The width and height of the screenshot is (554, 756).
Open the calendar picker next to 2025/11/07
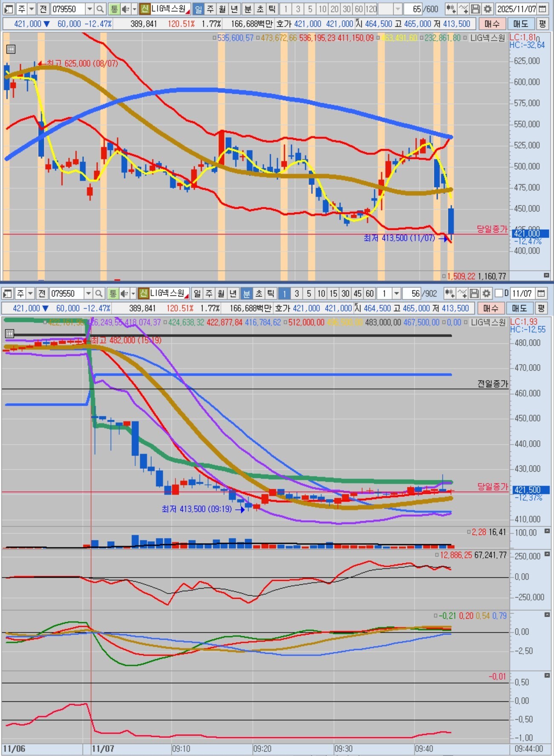(542, 9)
